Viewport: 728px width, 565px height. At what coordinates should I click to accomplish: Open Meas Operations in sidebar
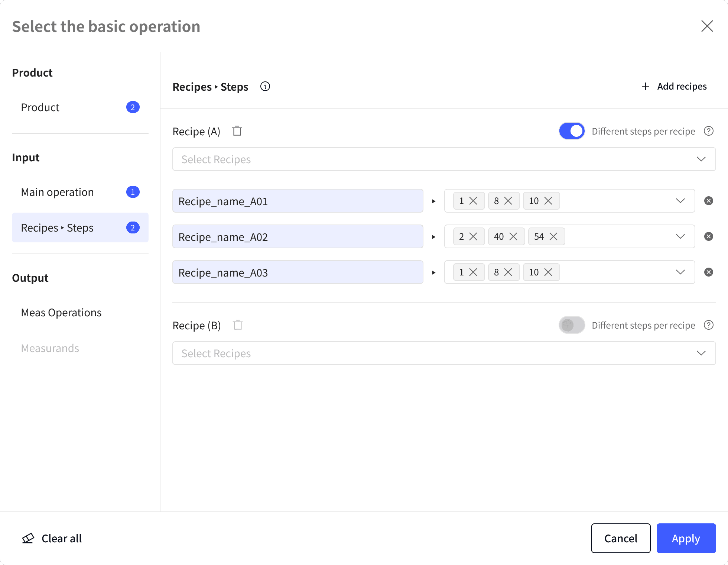(61, 313)
